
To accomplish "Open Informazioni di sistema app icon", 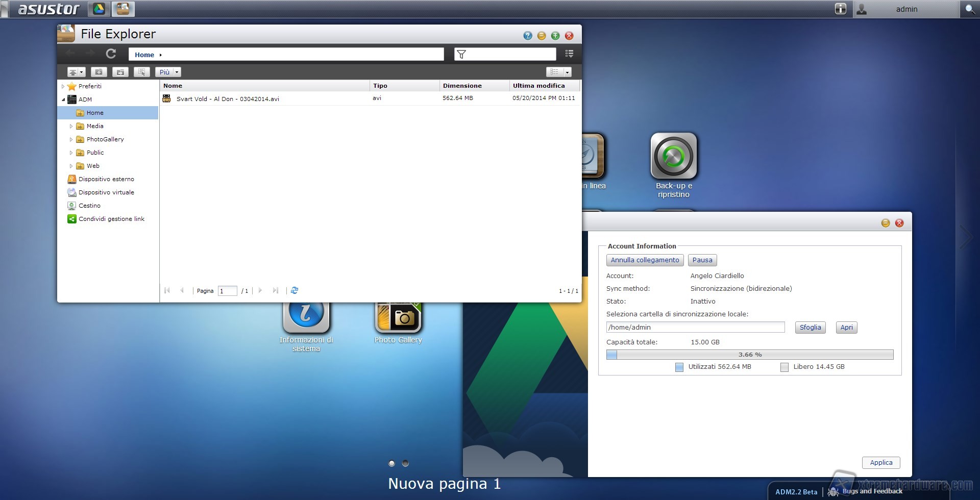I will [306, 317].
